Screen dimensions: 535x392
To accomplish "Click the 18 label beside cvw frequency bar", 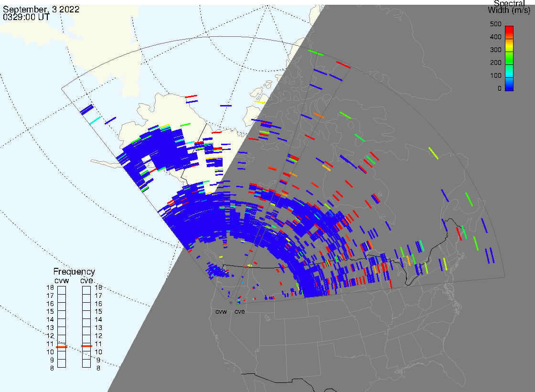I will (50, 287).
